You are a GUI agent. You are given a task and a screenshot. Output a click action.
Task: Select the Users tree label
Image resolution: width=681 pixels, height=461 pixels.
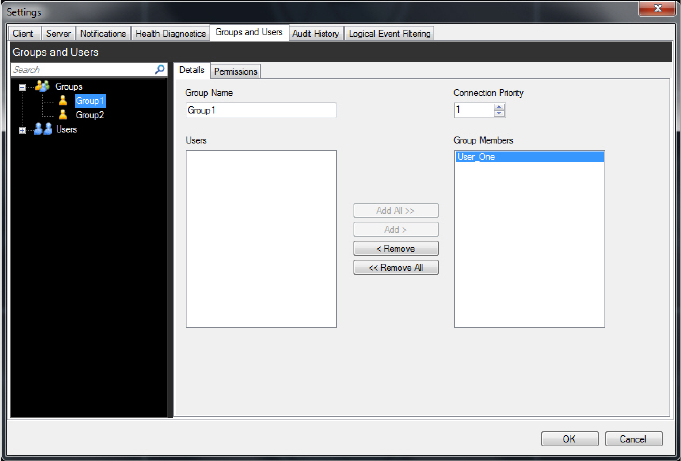66,129
